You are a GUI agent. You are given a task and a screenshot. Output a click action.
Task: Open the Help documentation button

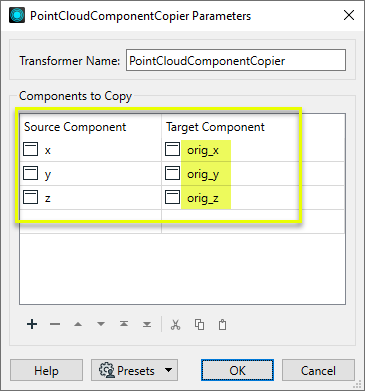point(46,370)
